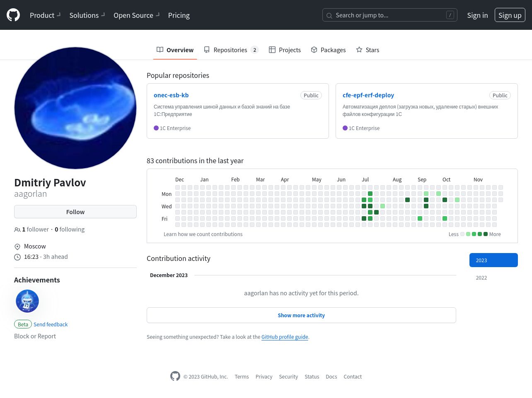This screenshot has height=398, width=532.
Task: Open the Terms footer link
Action: click(242, 377)
